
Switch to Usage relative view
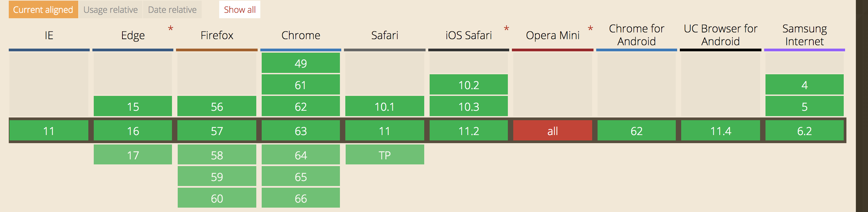[x=111, y=9]
